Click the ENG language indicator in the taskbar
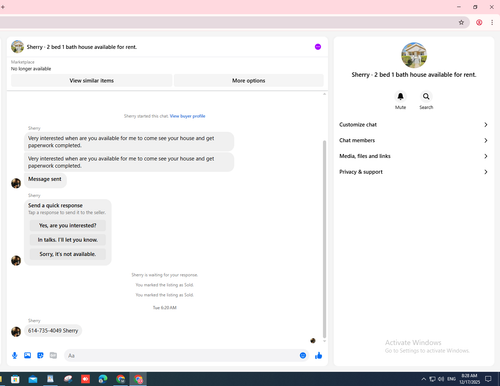 point(451,379)
